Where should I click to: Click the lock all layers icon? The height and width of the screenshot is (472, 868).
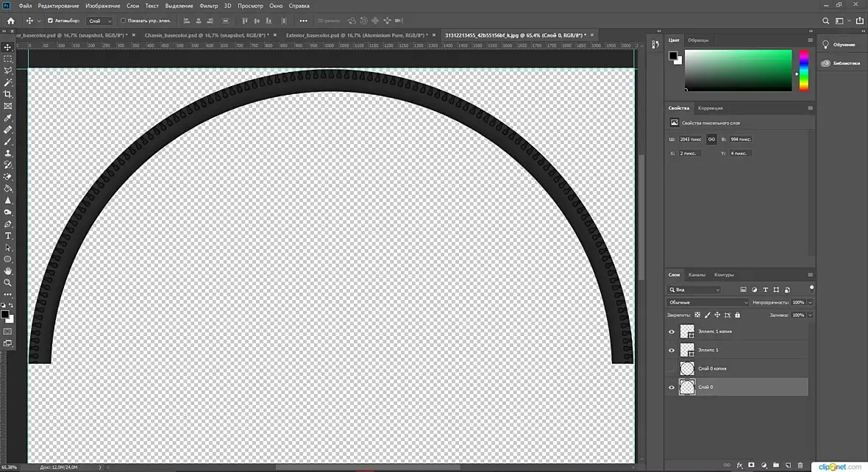point(737,315)
